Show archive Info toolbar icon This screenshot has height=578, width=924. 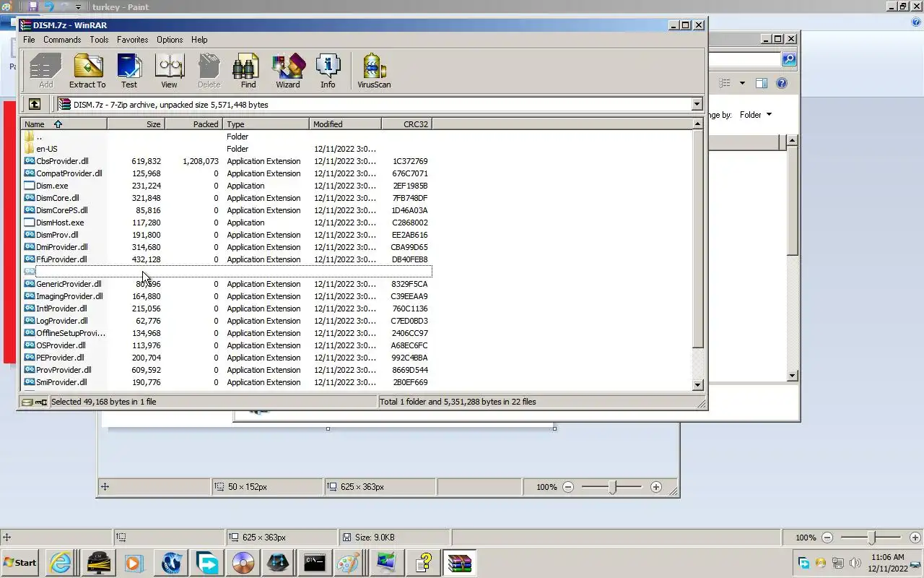coord(328,71)
